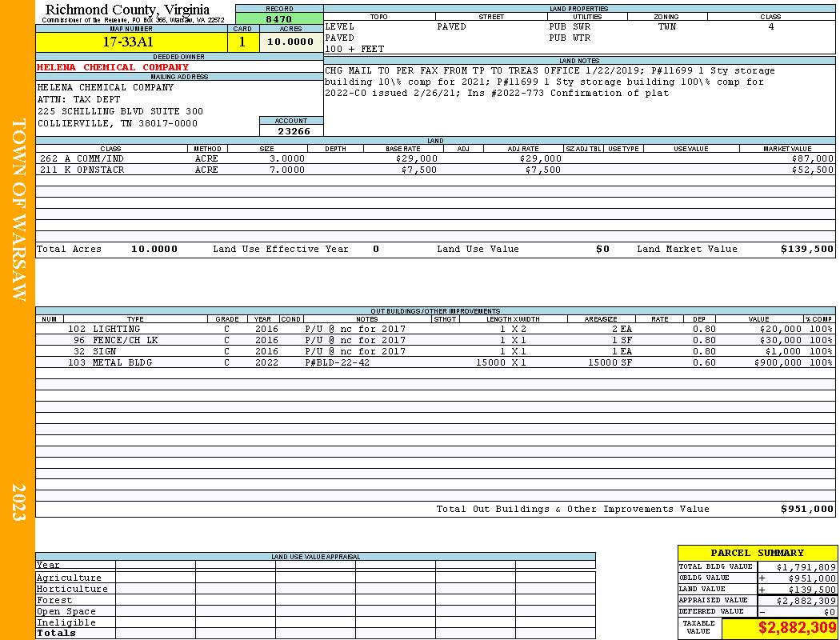Select 225 SCHILLING BLVD SUITE 300 line
This screenshot has width=840, height=640.
[x=121, y=111]
